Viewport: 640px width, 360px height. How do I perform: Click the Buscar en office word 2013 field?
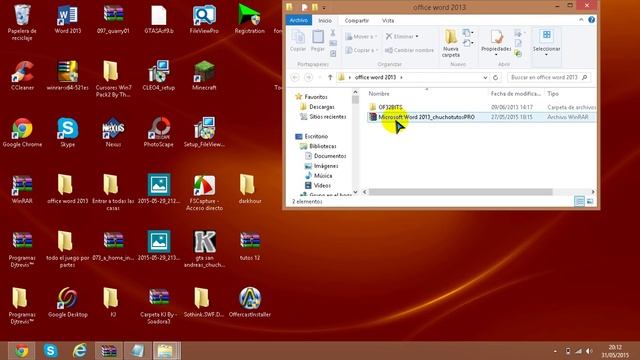pyautogui.click(x=549, y=77)
